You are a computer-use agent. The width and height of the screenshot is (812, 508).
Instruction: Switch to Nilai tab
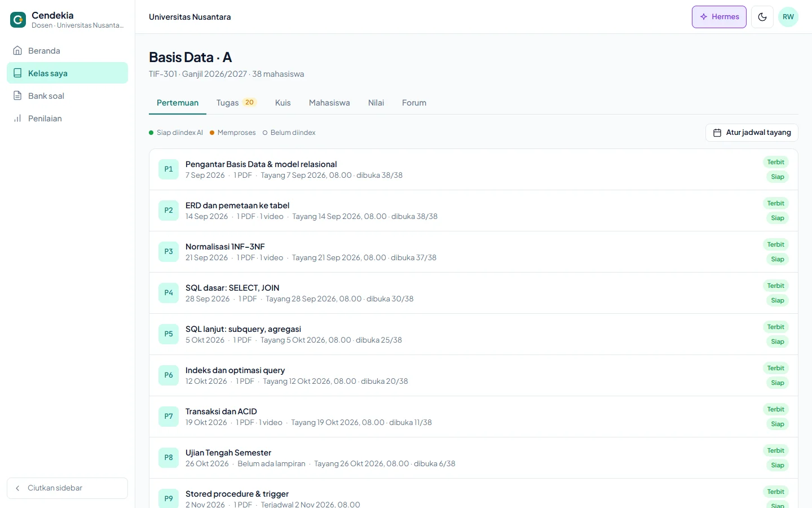click(376, 103)
